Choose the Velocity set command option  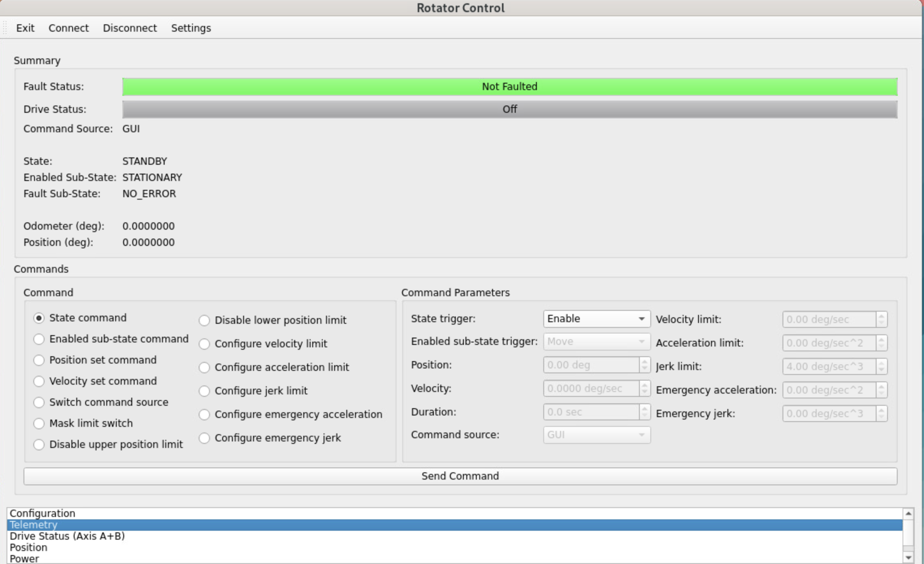tap(39, 381)
